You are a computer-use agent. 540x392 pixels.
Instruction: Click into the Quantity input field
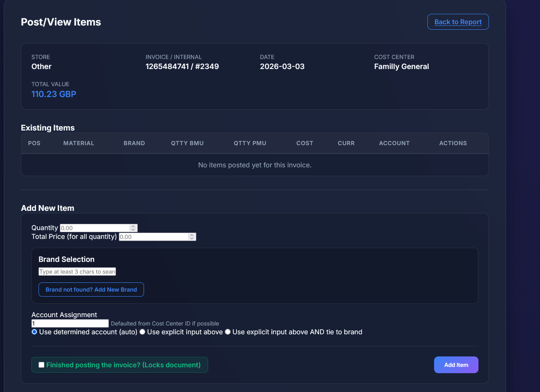point(94,228)
